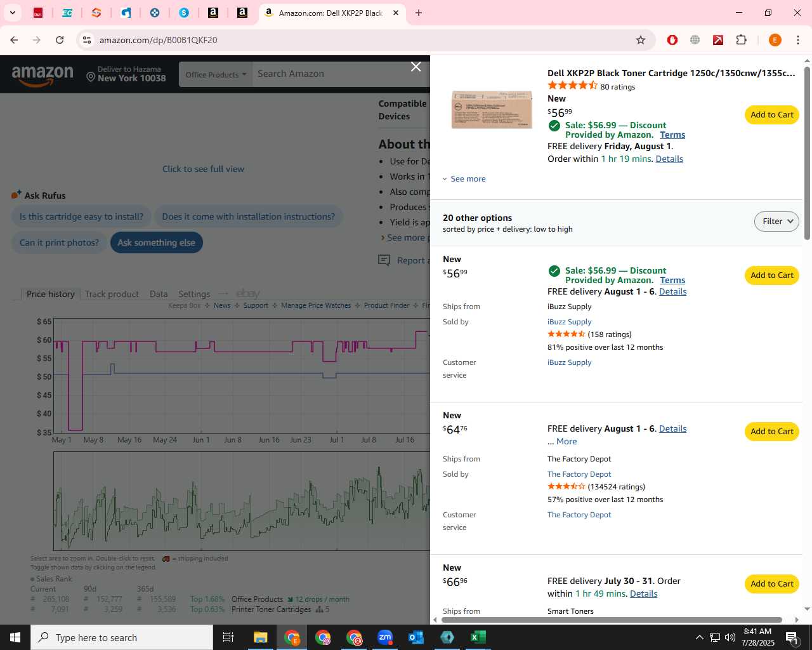This screenshot has width=812, height=650.
Task: Show hidden system tray icons
Action: (699, 637)
